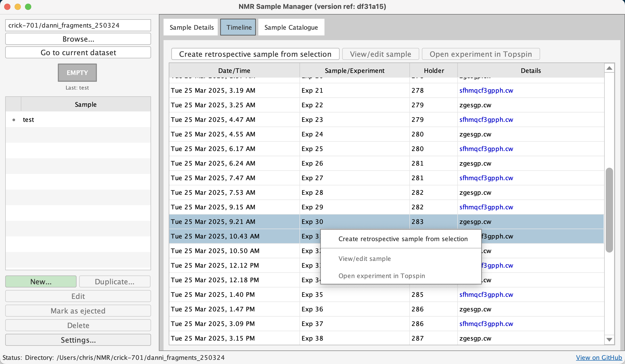Select the Exp 26 row in the timeline

(x=312, y=164)
